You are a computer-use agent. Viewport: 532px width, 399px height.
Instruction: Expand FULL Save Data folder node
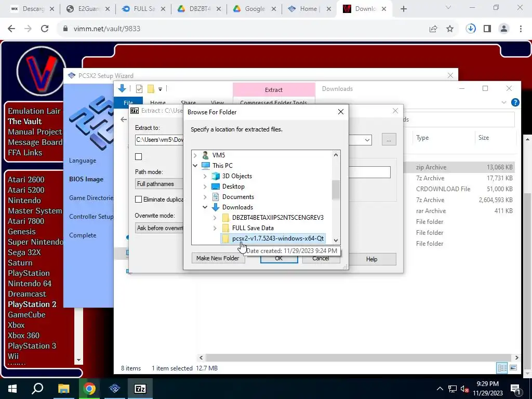click(x=215, y=228)
